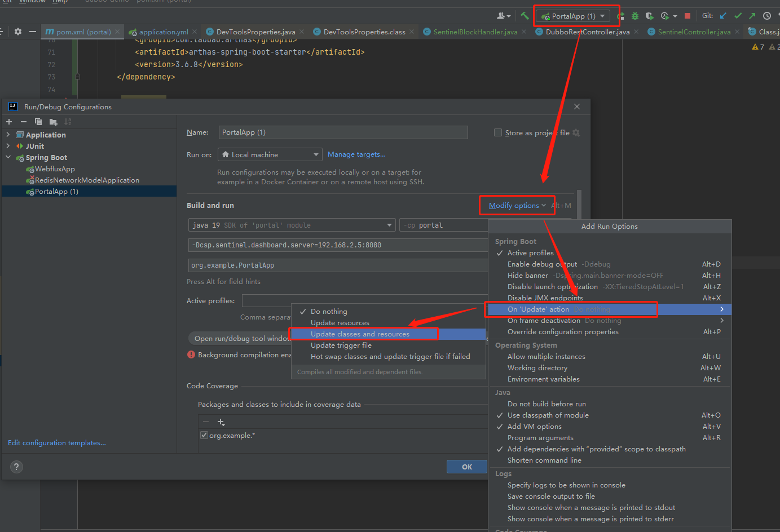Click the OK button

(467, 467)
